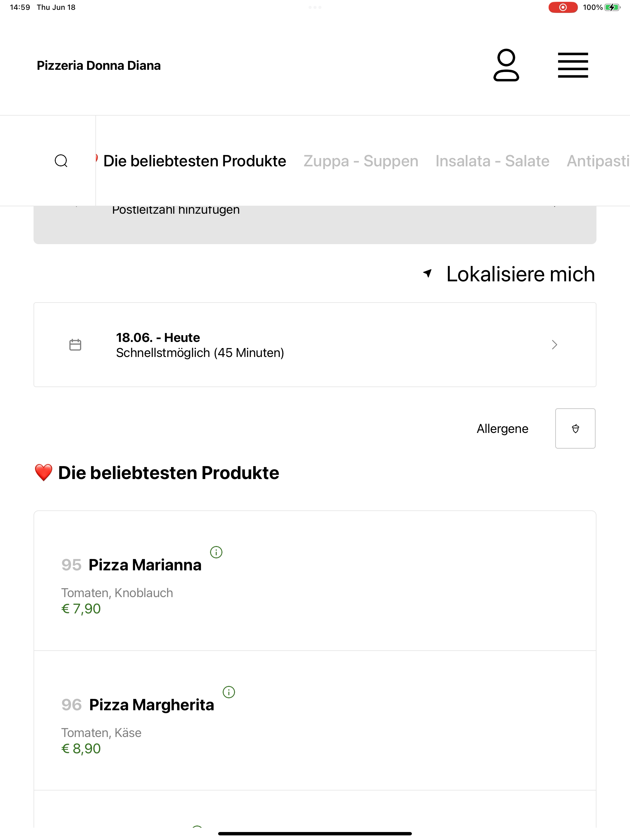Open the user account profile icon
The image size is (630, 840).
506,65
